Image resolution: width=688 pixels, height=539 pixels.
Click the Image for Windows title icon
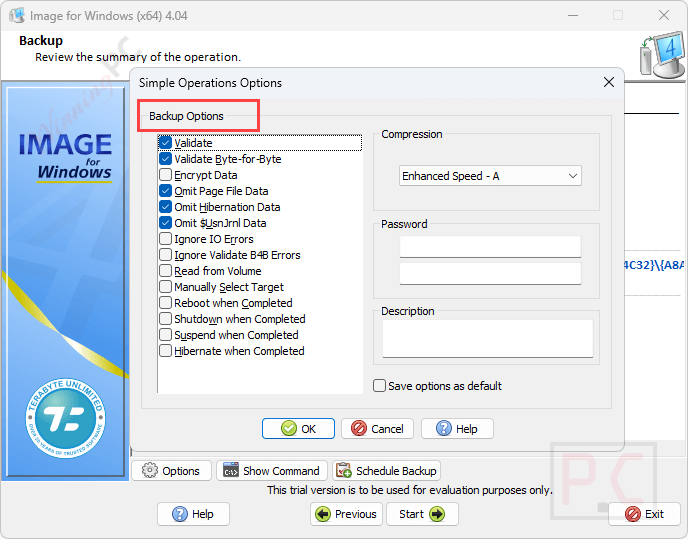point(17,15)
